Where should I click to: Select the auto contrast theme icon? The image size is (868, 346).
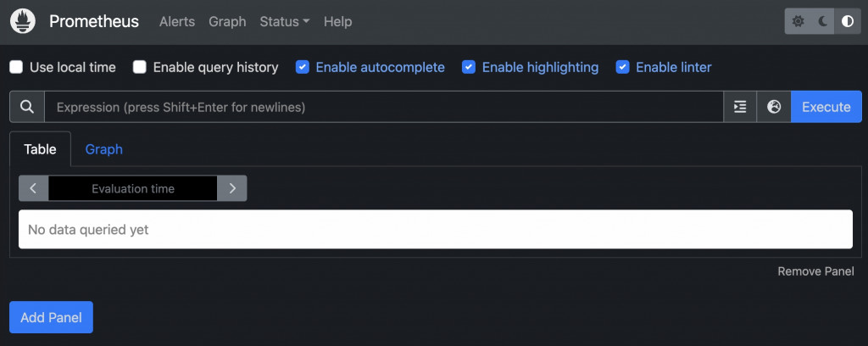coord(846,22)
